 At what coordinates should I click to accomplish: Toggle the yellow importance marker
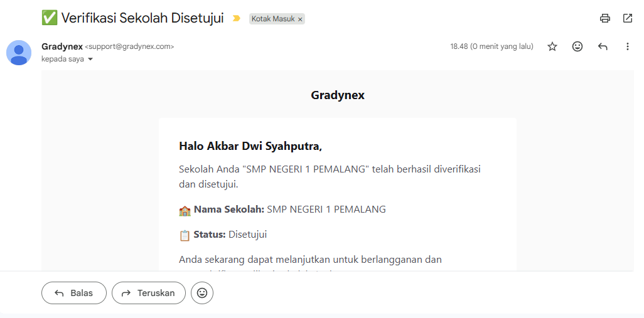click(236, 18)
